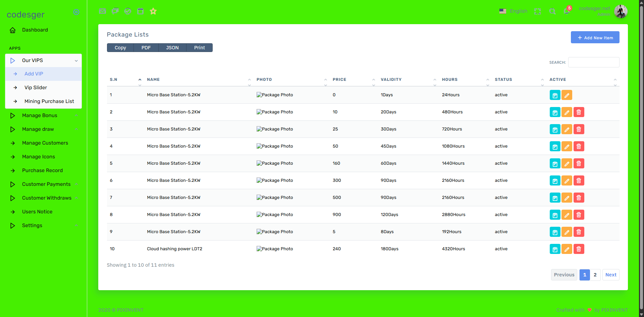Click the Next pagination button
The image size is (644, 317).
tap(611, 275)
